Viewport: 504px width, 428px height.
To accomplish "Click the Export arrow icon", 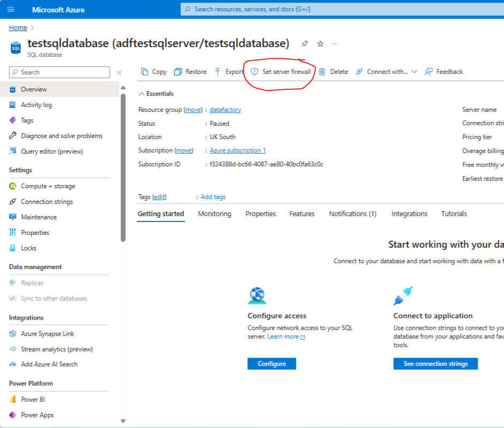I will [x=218, y=72].
